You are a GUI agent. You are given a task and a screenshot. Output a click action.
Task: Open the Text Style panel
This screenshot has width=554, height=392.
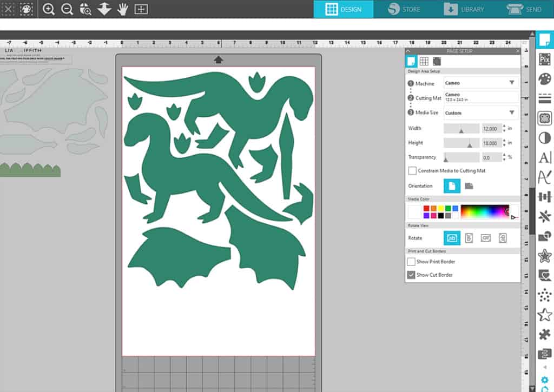[x=545, y=157]
